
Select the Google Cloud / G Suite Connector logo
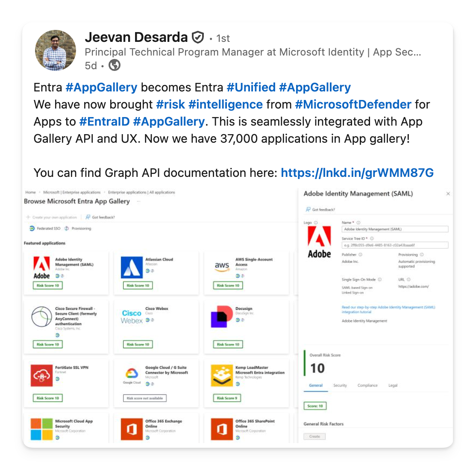tap(132, 375)
